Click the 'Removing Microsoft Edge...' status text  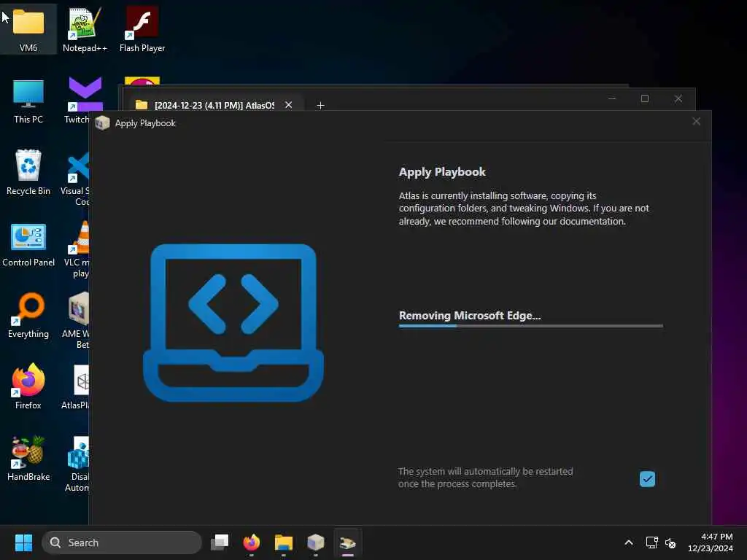pos(470,315)
